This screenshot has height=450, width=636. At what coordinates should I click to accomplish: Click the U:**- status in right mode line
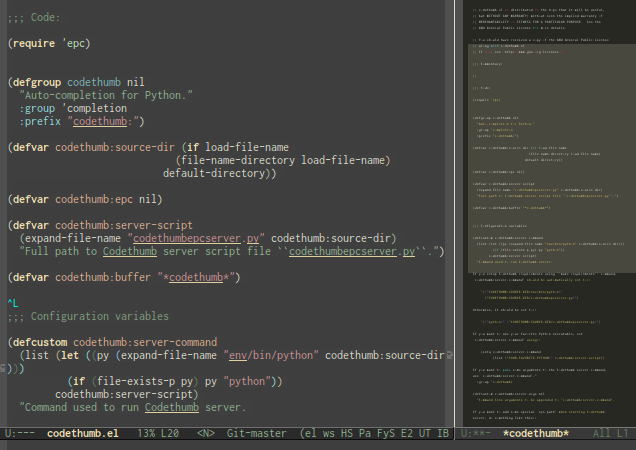click(475, 433)
